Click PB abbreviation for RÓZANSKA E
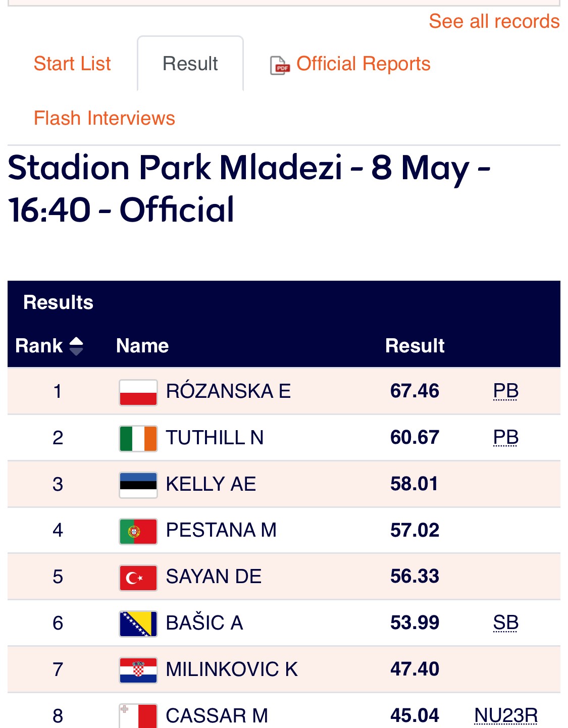568x728 pixels. click(506, 391)
